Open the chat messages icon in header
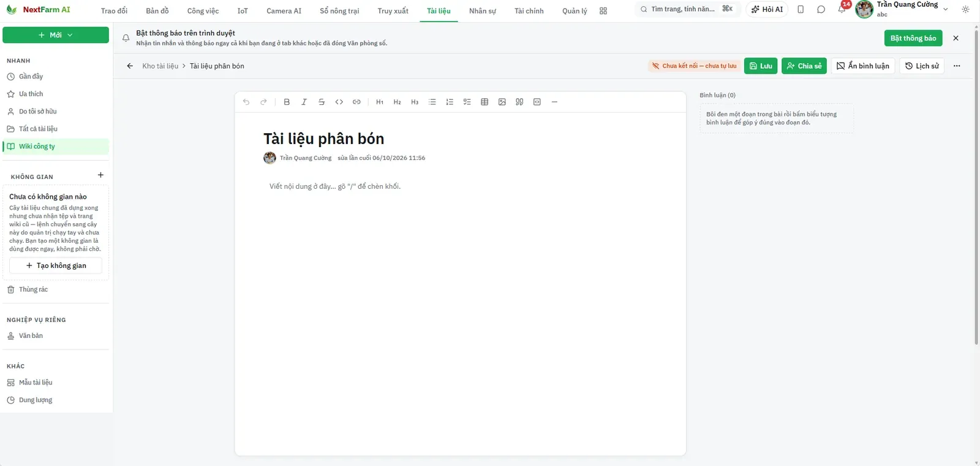The width and height of the screenshot is (980, 466). pyautogui.click(x=821, y=9)
